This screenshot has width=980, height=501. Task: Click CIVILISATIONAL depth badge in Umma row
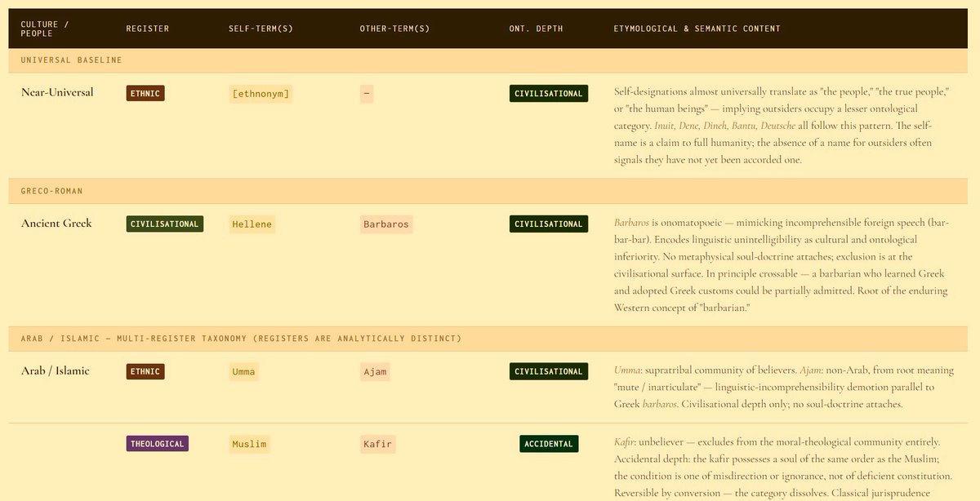(x=549, y=371)
